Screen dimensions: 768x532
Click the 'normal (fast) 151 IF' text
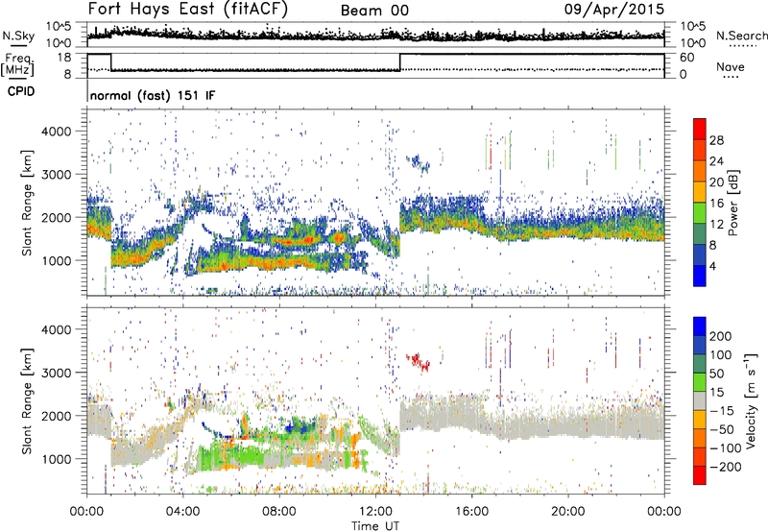pyautogui.click(x=153, y=95)
